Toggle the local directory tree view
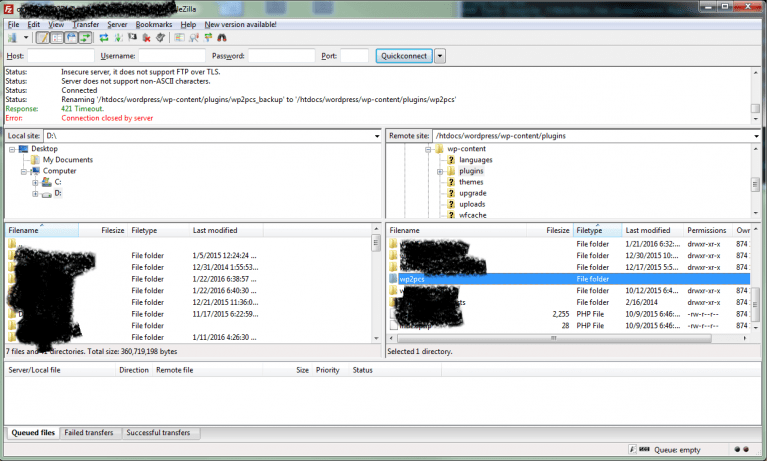 click(x=57, y=38)
